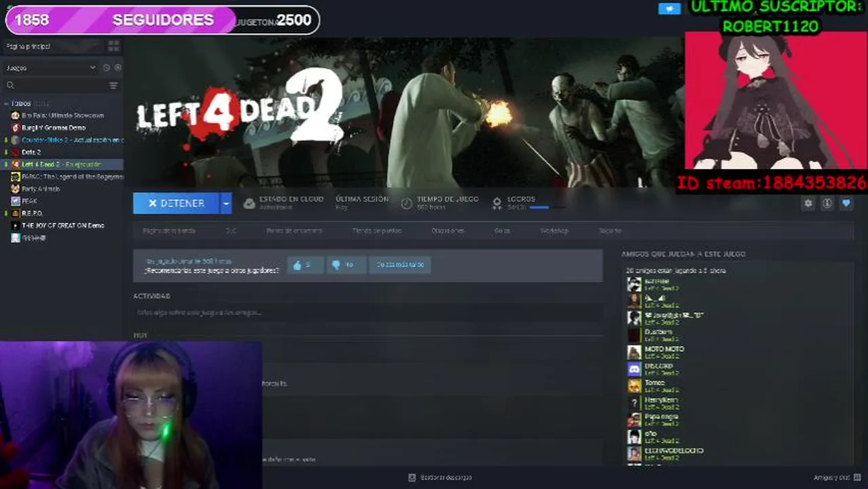Open the game settings gear icon

[808, 203]
